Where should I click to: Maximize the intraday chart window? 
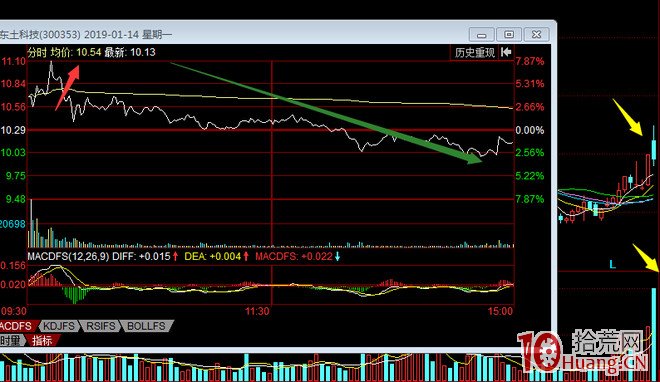509,34
